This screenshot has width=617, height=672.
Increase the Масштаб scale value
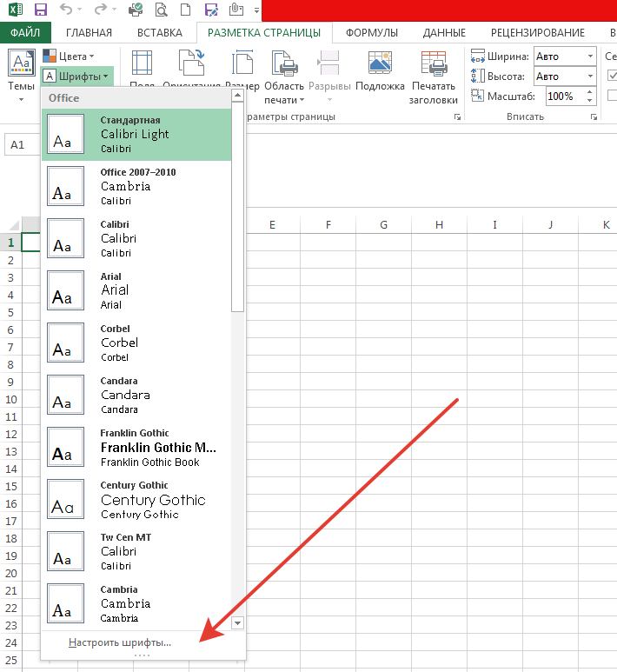(590, 91)
